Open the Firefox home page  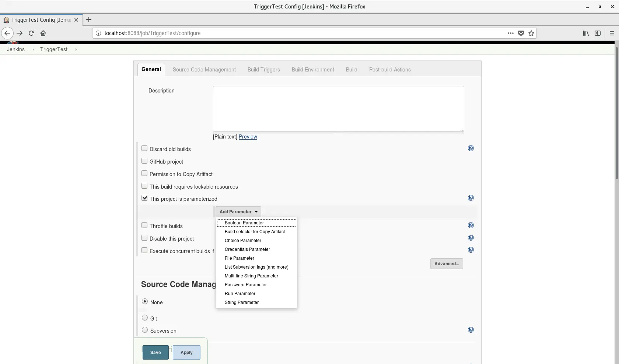click(x=43, y=33)
